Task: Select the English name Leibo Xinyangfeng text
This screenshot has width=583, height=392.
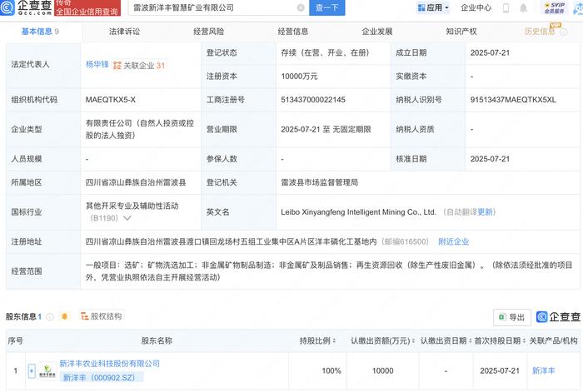Action: pos(358,212)
